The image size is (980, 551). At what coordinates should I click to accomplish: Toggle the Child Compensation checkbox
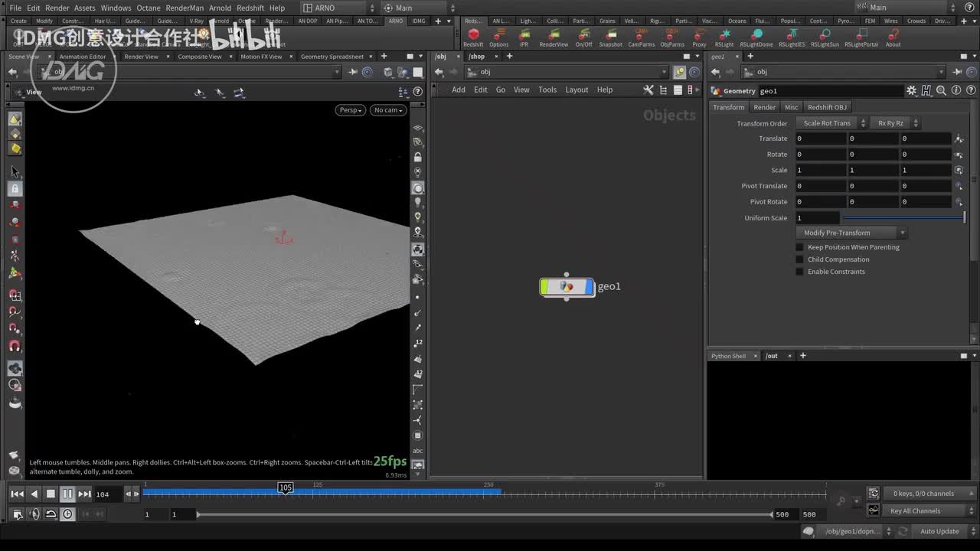click(800, 259)
